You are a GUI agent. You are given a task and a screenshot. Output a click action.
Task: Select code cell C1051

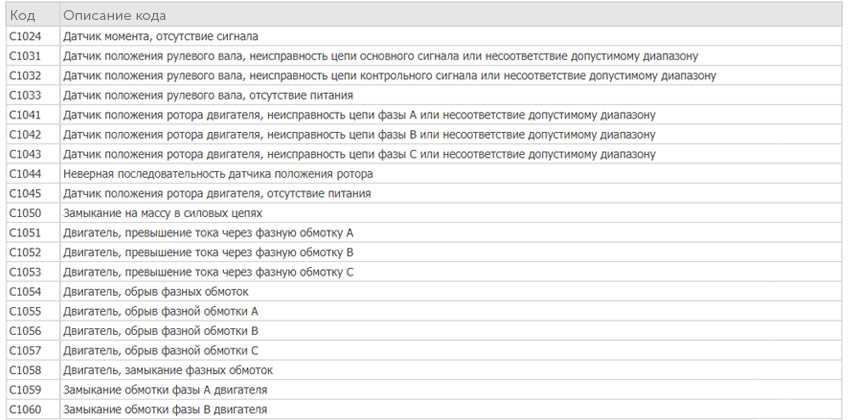pyautogui.click(x=25, y=233)
